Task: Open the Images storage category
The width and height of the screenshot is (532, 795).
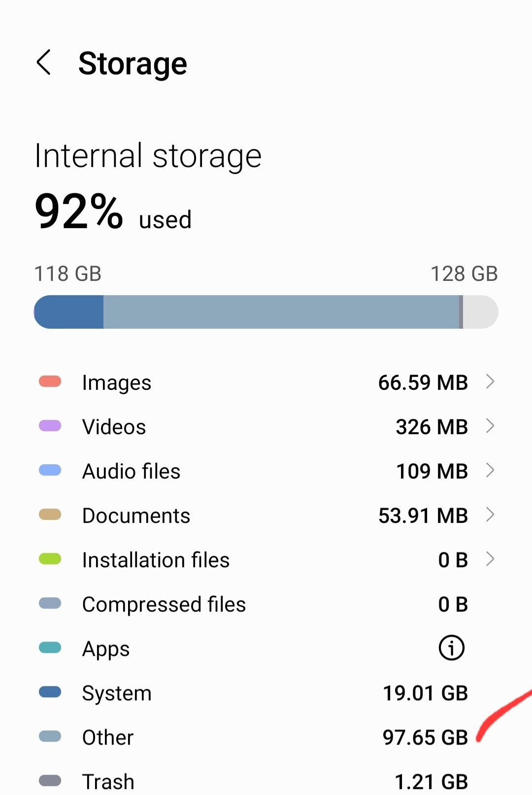Action: click(266, 382)
